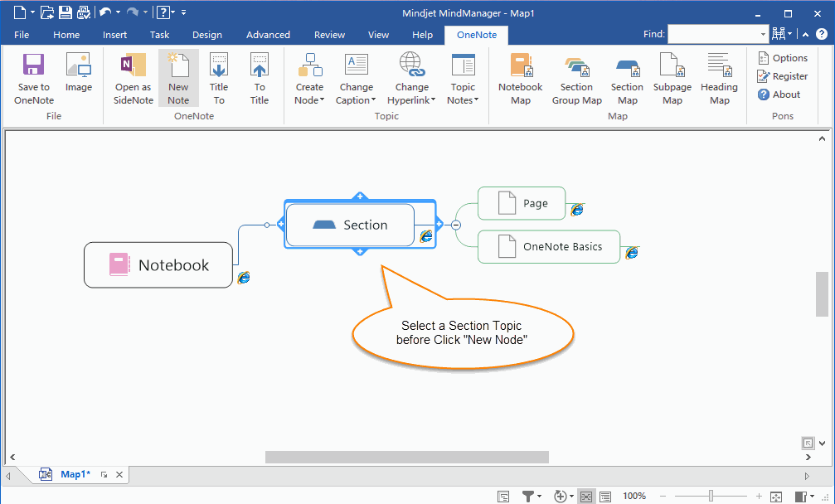Click the Register button
The image size is (835, 504).
click(x=783, y=76)
